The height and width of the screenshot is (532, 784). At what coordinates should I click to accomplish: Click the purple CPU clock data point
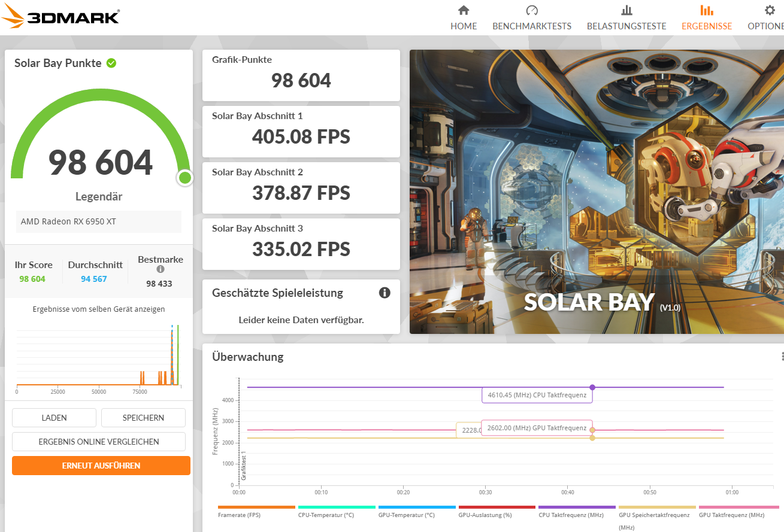coord(592,387)
